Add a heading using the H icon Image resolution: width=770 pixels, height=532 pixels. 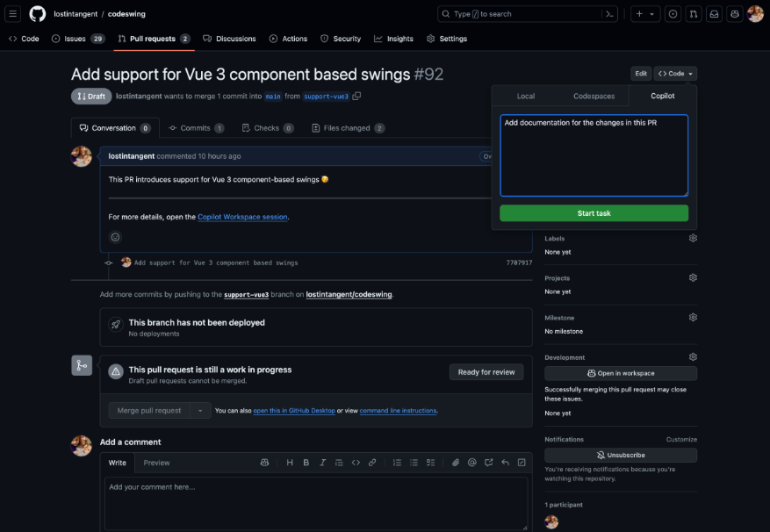coord(291,463)
